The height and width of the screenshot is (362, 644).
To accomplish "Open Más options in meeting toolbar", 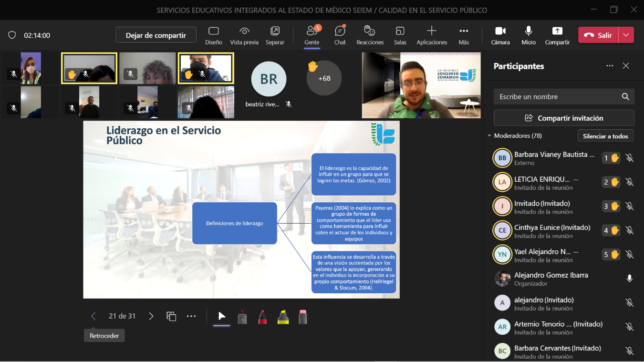I will tap(464, 35).
